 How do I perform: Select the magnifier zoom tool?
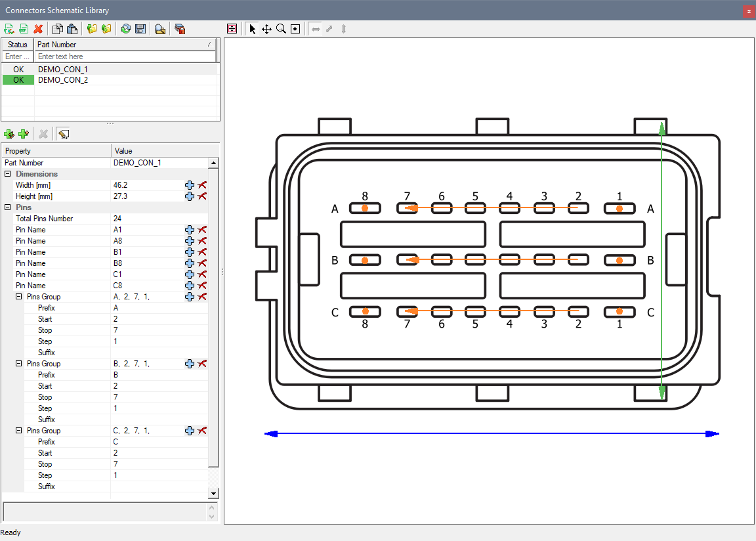click(x=281, y=29)
